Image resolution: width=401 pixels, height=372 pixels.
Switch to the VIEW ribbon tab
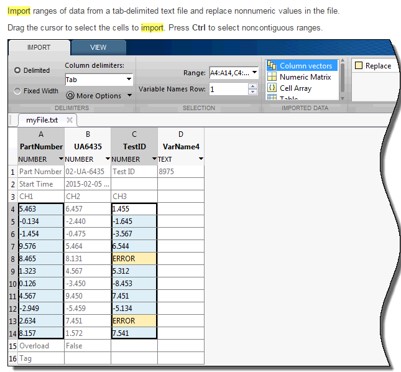coord(98,47)
